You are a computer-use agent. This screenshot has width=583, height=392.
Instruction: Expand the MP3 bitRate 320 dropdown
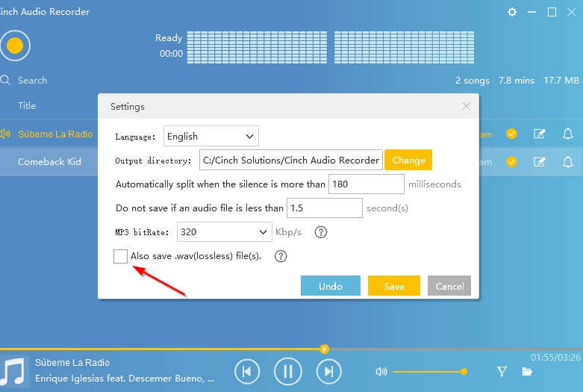tap(224, 232)
